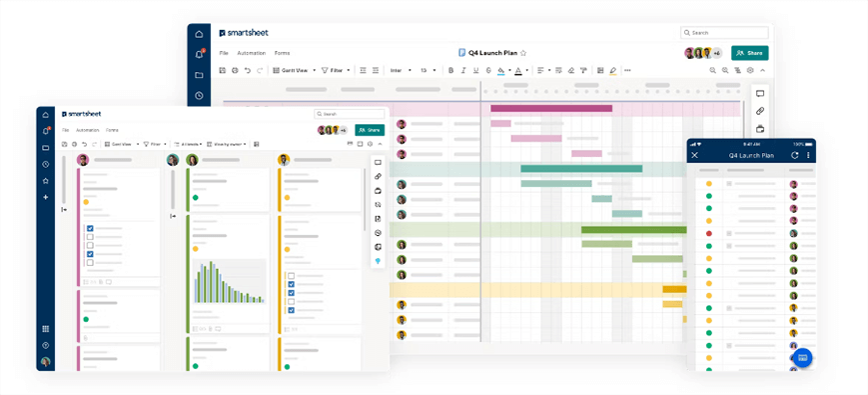Uncheck second checkbox in yellow card checklist
The height and width of the screenshot is (395, 868).
(x=292, y=284)
